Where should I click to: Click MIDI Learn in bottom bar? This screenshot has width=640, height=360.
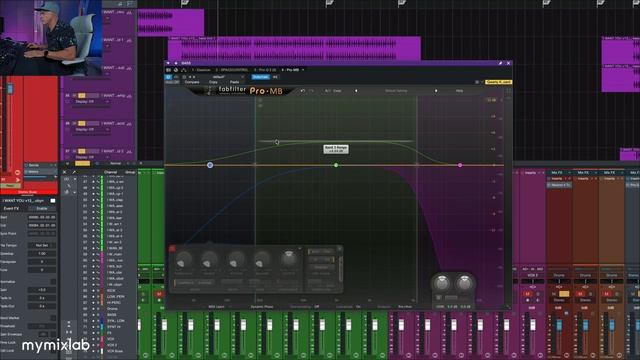coord(216,307)
